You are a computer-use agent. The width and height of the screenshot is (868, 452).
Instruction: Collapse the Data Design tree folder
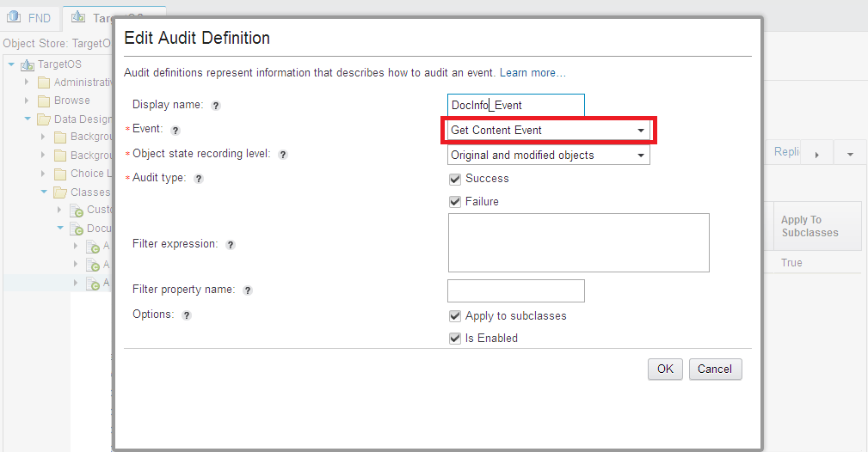[x=28, y=119]
